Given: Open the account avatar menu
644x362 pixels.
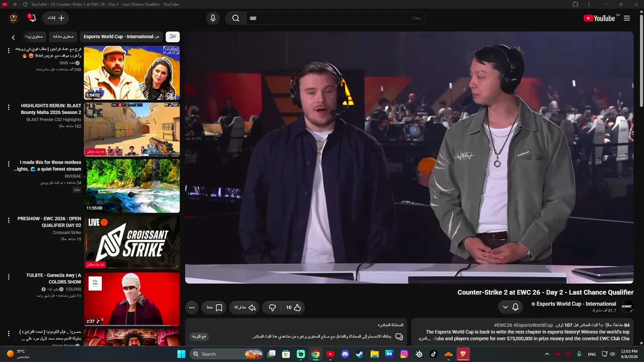Looking at the screenshot, I should coord(14,18).
